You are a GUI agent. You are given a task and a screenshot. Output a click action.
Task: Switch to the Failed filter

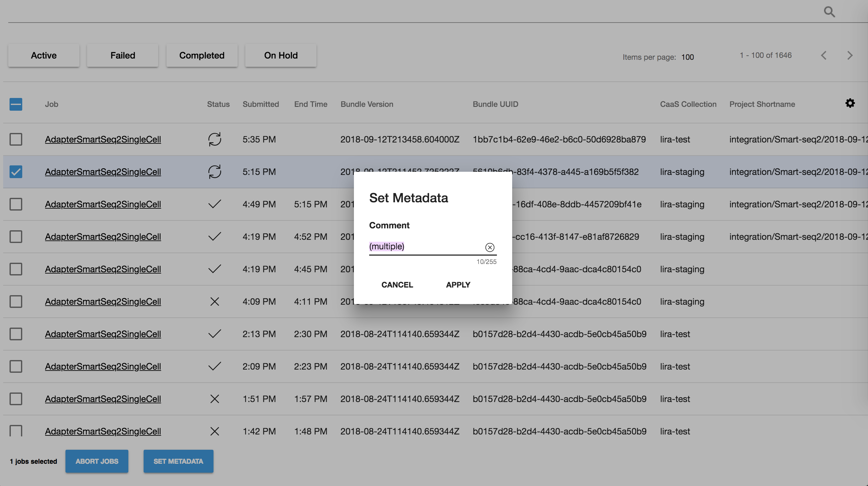coord(122,55)
